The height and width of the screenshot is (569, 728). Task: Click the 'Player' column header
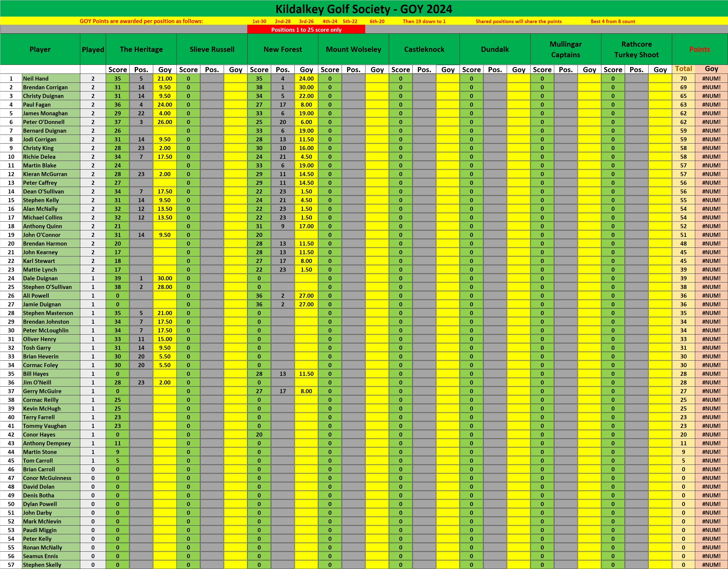40,49
